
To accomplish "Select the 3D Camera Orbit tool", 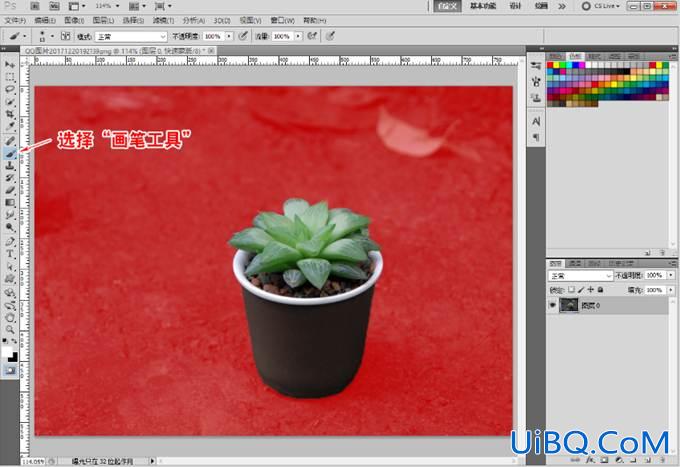I will coord(10,306).
